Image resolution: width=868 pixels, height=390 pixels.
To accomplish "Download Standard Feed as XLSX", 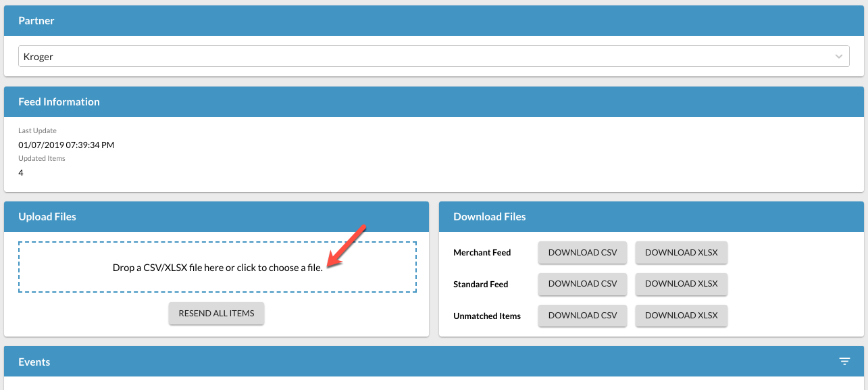I will [681, 284].
